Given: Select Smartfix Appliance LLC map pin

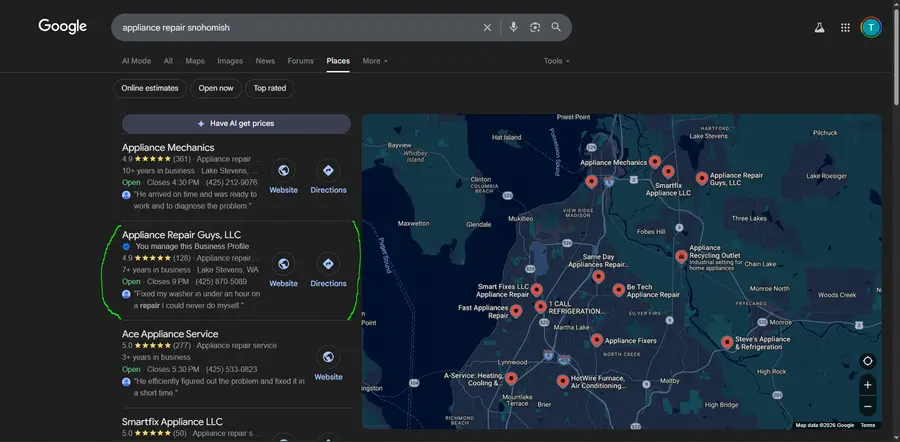Looking at the screenshot, I should [668, 171].
